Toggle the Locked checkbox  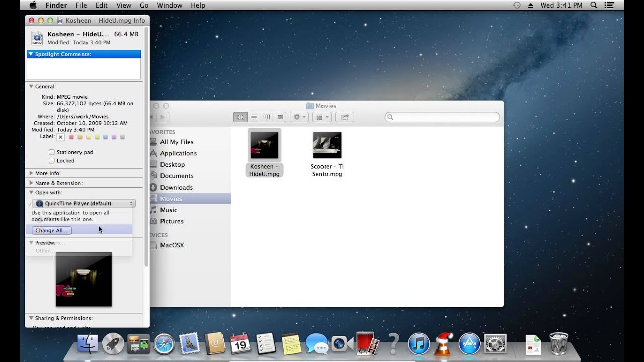pos(51,161)
